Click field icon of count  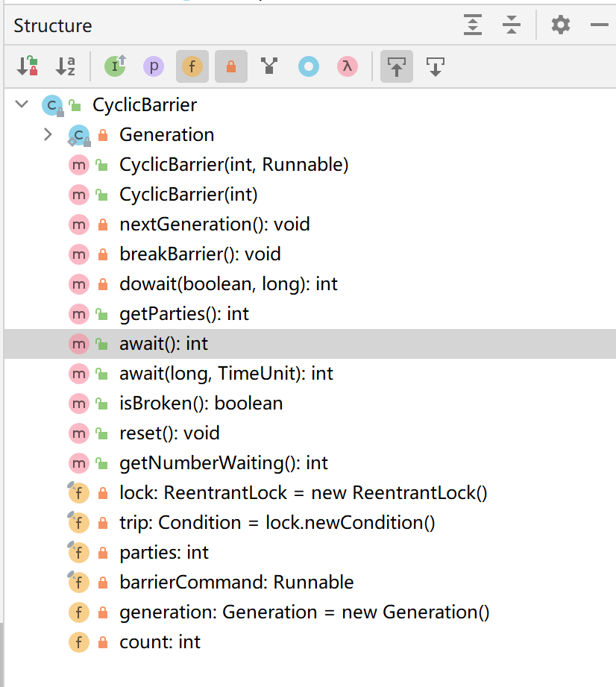click(79, 642)
